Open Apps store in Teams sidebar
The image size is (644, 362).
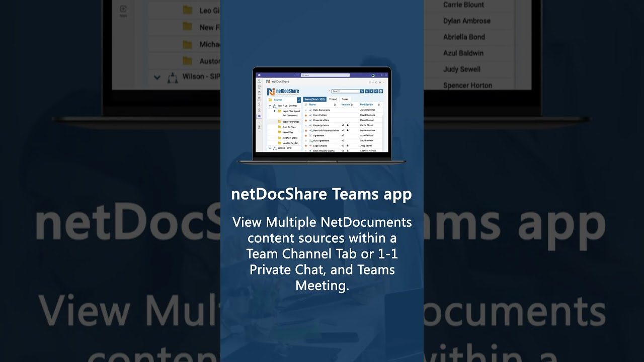pos(259,127)
